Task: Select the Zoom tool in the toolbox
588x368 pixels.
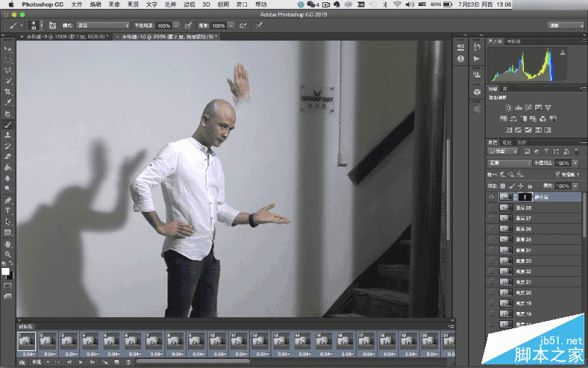Action: (8, 254)
